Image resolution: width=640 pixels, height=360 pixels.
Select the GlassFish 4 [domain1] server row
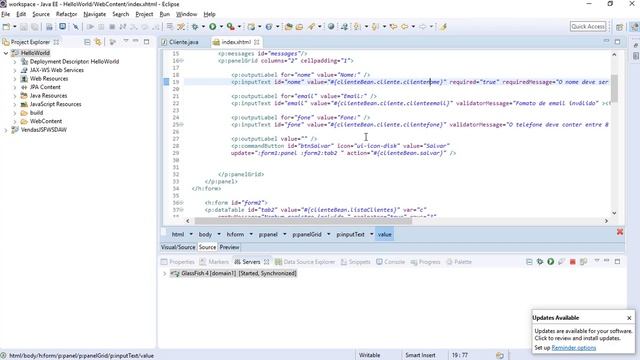233,273
